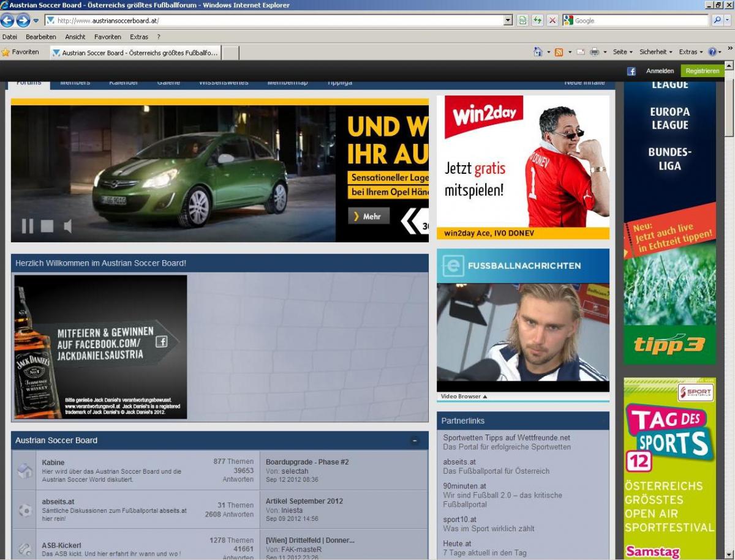Viewport: 735px width, 560px height.
Task: Toggle the Compatibility View icon
Action: tap(522, 20)
